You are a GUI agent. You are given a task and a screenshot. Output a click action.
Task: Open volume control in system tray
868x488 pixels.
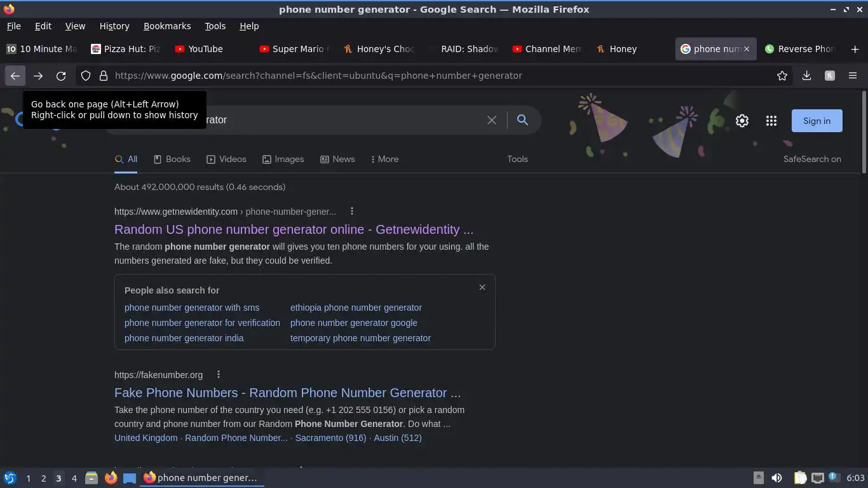pos(777,478)
